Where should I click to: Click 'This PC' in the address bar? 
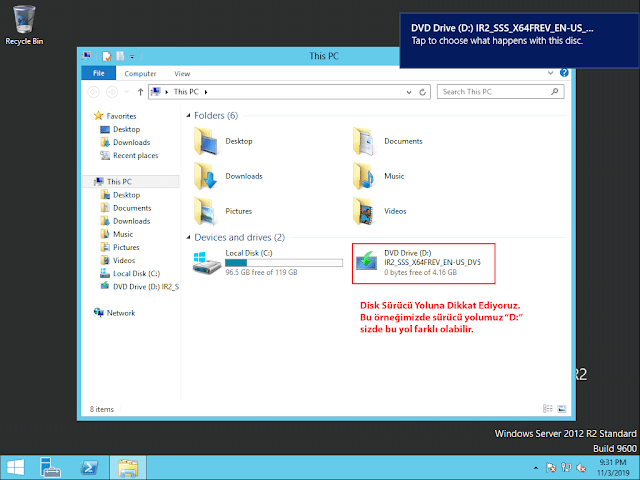[186, 92]
